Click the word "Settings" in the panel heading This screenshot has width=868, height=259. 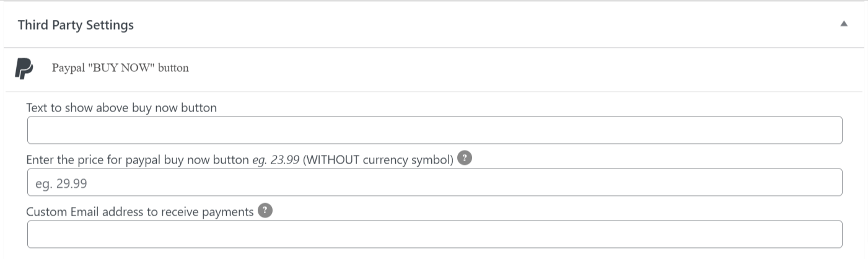tap(110, 25)
